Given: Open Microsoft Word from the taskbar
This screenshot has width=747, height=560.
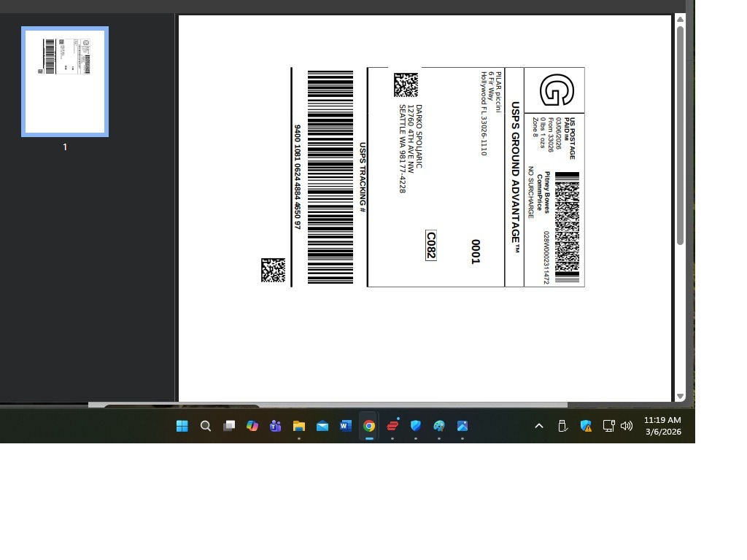Looking at the screenshot, I should 346,426.
